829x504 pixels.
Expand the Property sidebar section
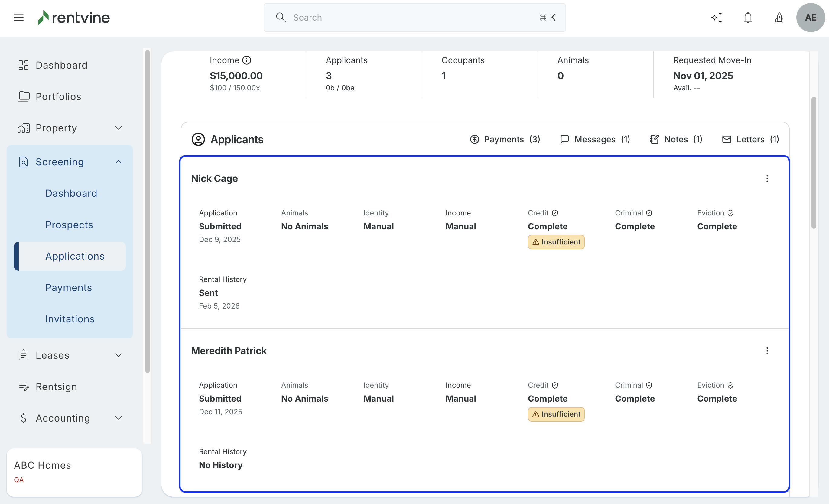coord(118,128)
